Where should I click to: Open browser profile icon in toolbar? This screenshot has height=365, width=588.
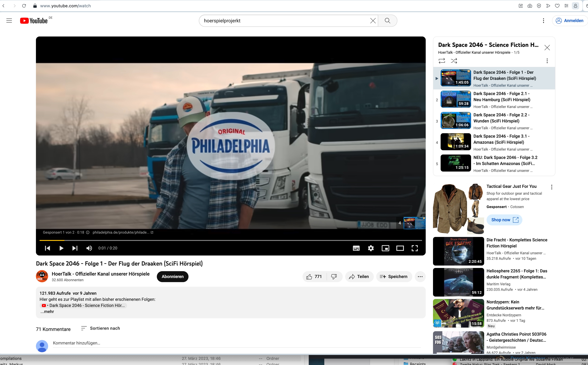pyautogui.click(x=575, y=6)
